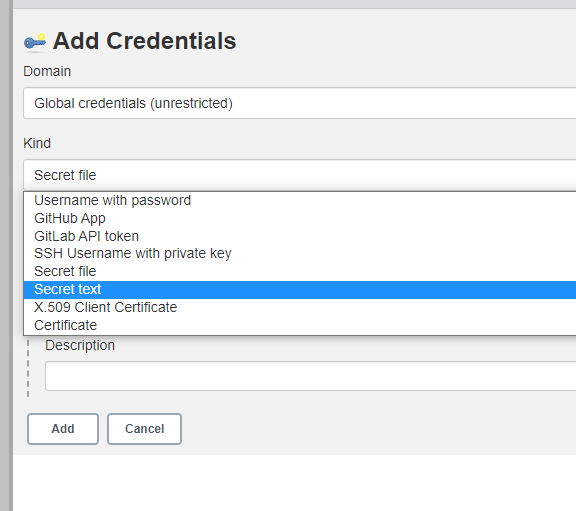Click into the Description input field
The height and width of the screenshot is (511, 576).
[310, 376]
